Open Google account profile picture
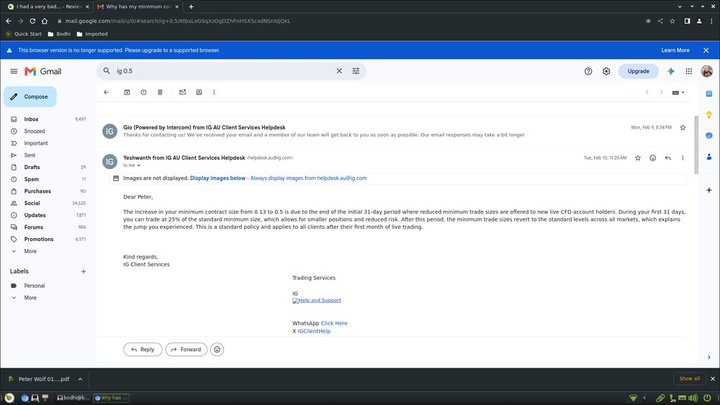 pyautogui.click(x=707, y=71)
